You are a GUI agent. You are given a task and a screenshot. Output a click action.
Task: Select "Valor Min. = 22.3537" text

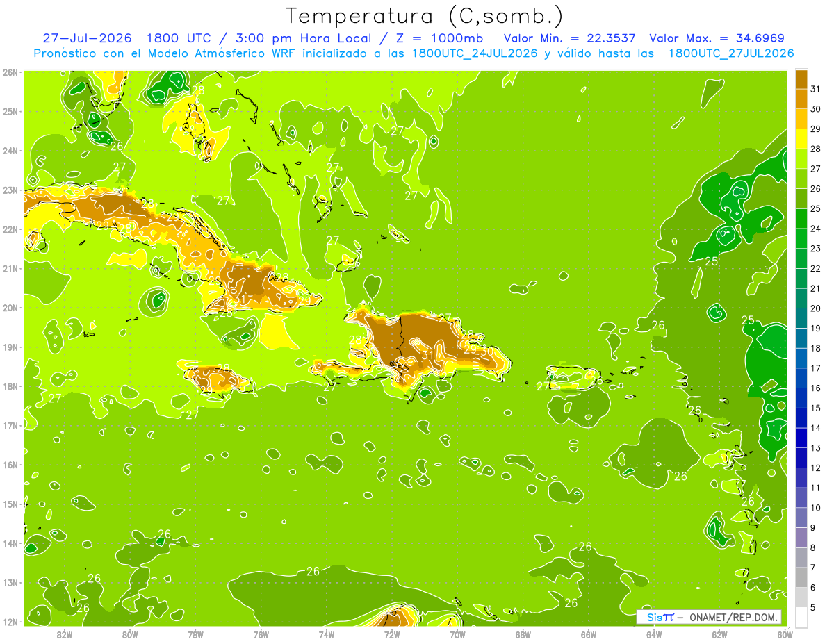click(569, 38)
